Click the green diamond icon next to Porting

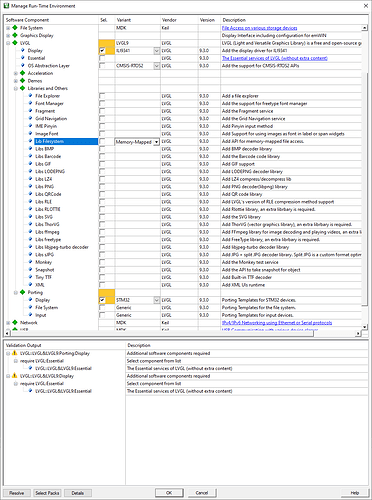click(22, 292)
